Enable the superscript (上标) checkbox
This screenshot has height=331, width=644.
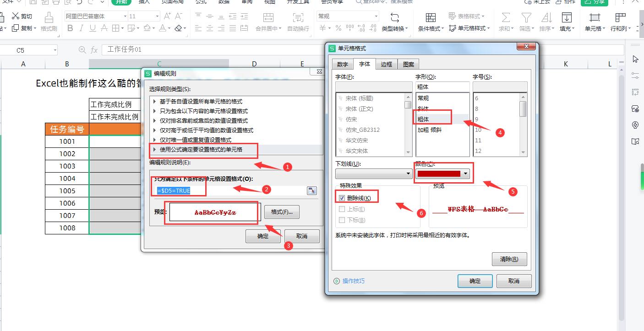342,210
